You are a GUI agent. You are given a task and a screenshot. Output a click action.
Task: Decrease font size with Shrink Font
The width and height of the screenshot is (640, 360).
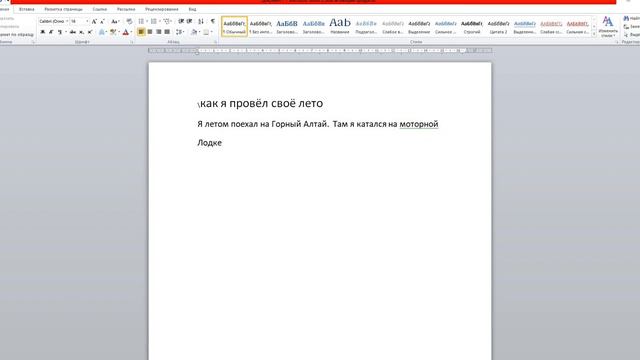point(102,21)
